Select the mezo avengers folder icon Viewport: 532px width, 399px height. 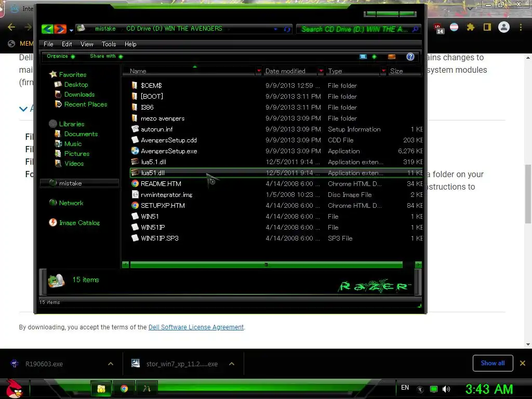click(135, 118)
